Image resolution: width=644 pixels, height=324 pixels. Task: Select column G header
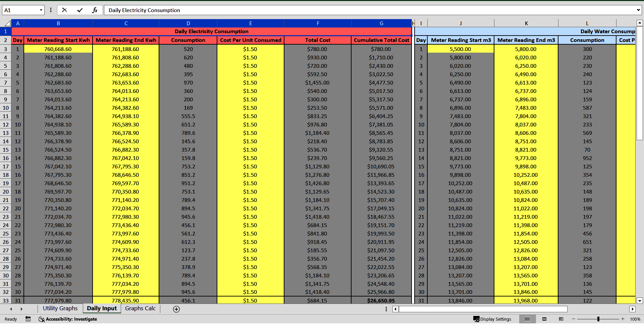coord(381,23)
